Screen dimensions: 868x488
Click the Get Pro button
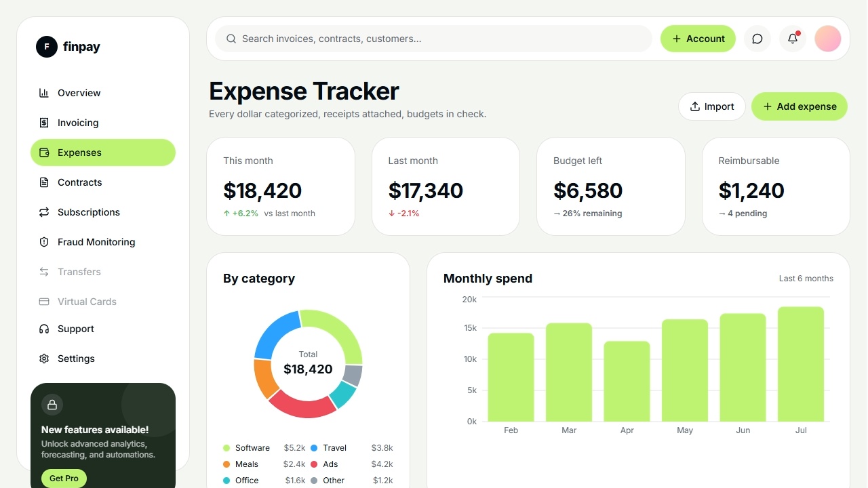click(64, 478)
